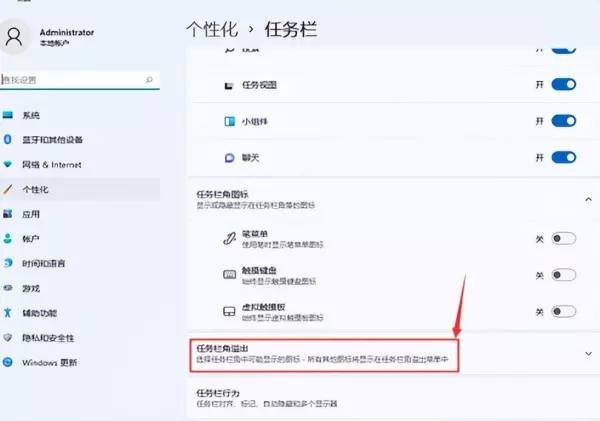Click the 任务视图 icon in the list
Image resolution: width=600 pixels, height=421 pixels.
point(229,85)
